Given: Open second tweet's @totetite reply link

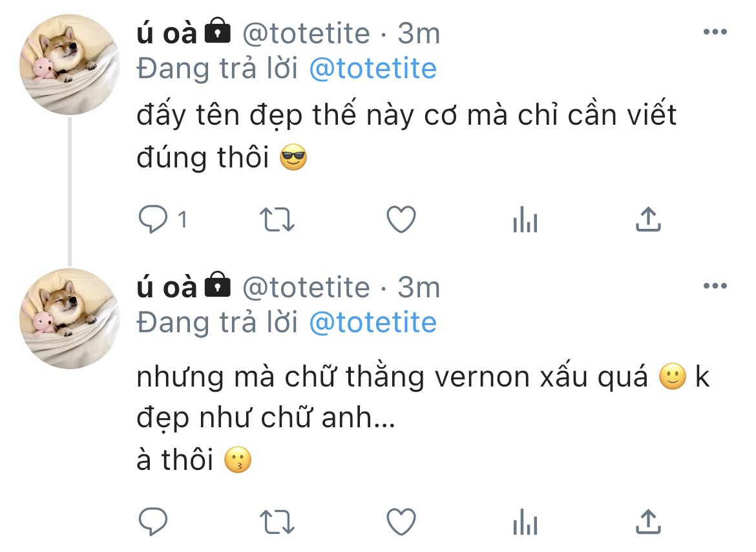Looking at the screenshot, I should tap(373, 323).
